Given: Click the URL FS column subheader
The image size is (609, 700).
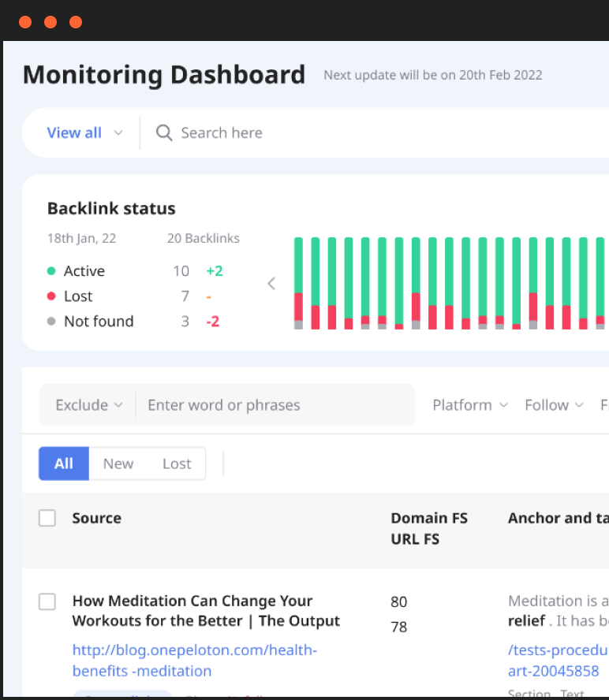Looking at the screenshot, I should click(415, 539).
